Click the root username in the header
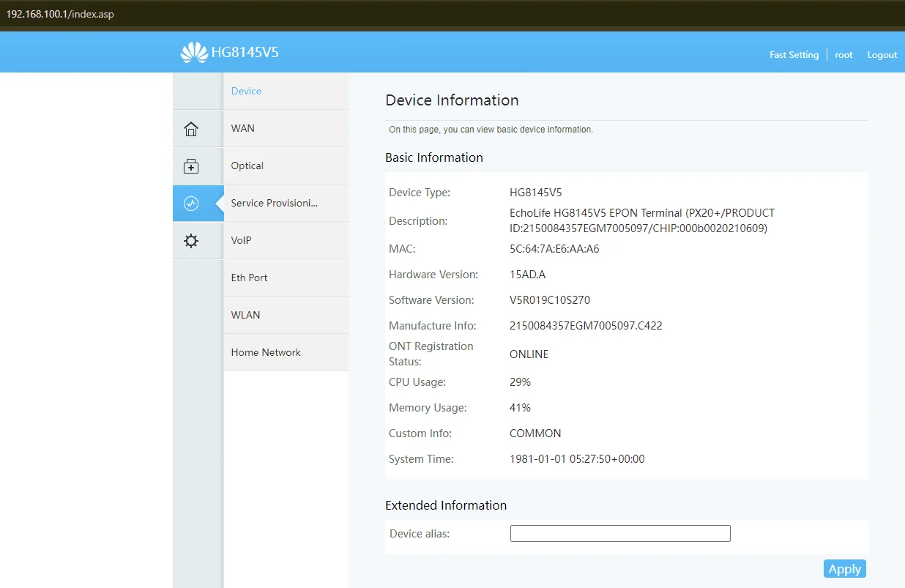 coord(843,55)
